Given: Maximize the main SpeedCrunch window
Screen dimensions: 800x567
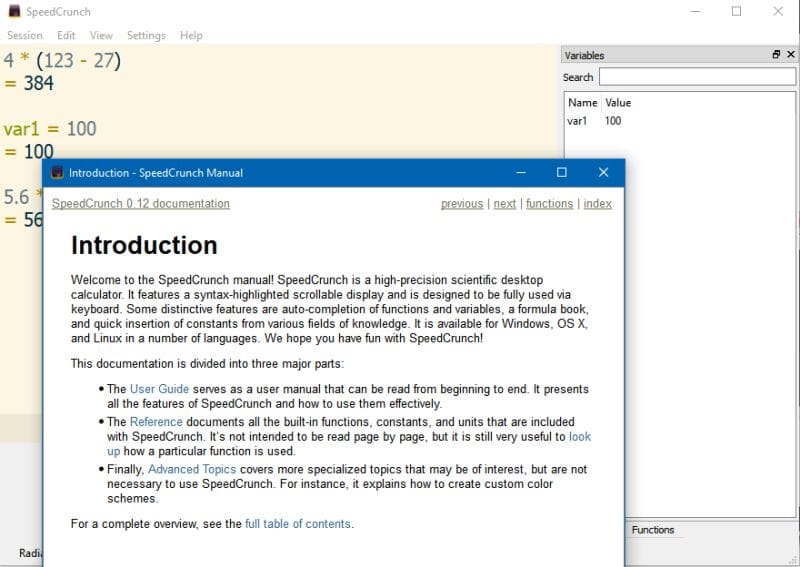Looking at the screenshot, I should point(736,12).
